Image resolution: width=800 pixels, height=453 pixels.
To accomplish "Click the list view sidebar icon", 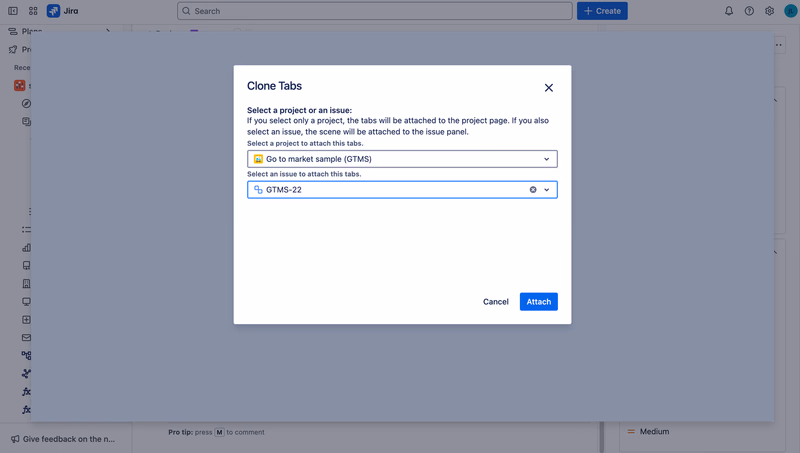I will (27, 230).
